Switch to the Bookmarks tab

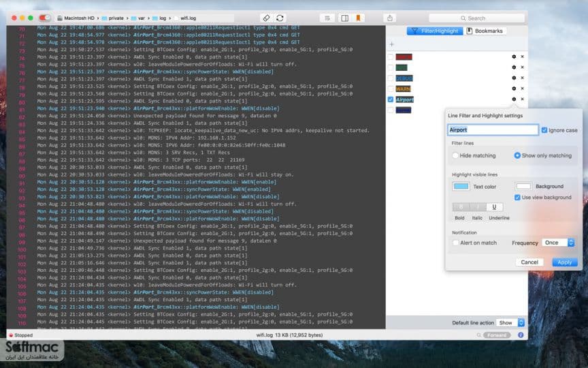485,31
